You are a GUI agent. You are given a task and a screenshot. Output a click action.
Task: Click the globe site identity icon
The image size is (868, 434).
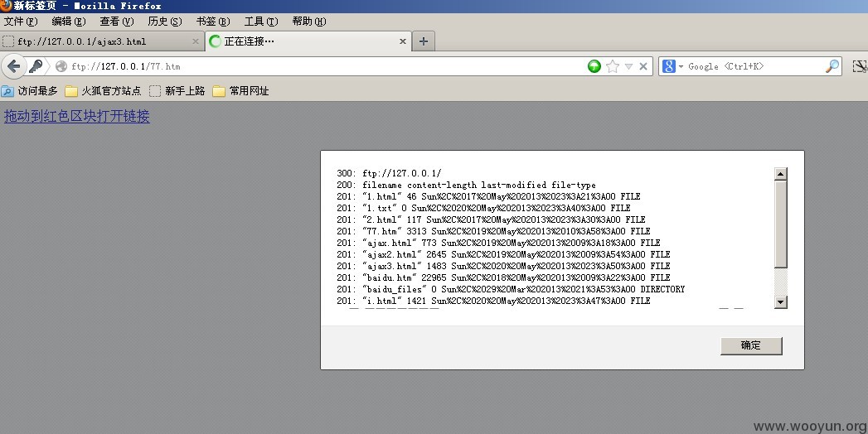pos(61,66)
